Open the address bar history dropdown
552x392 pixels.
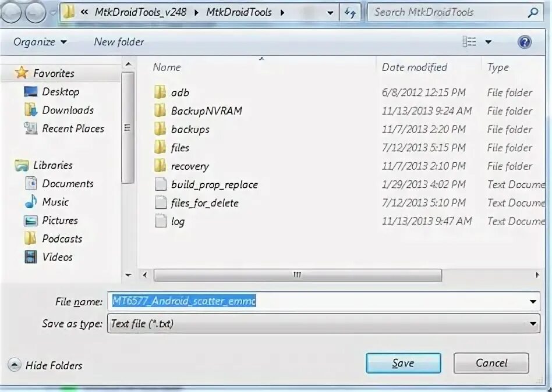pos(330,13)
